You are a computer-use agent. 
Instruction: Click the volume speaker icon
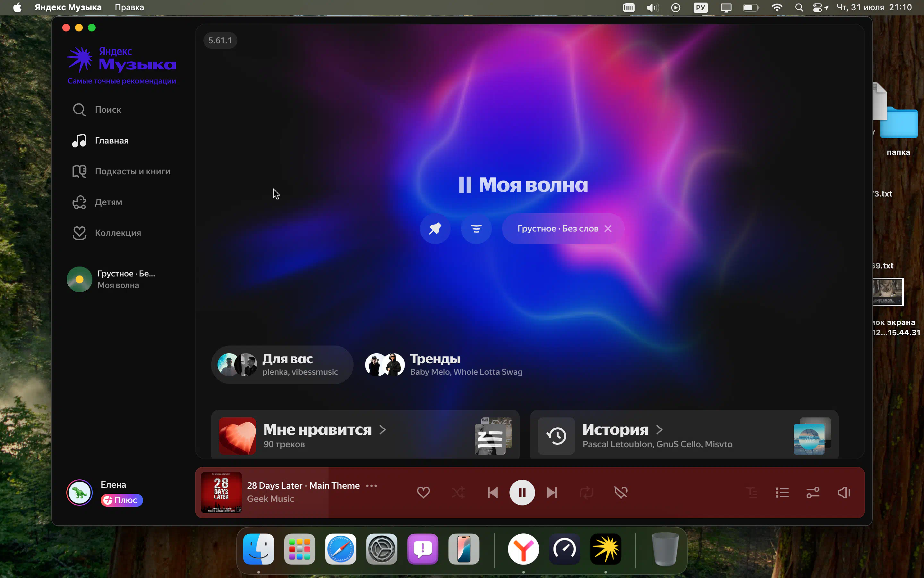tap(843, 492)
